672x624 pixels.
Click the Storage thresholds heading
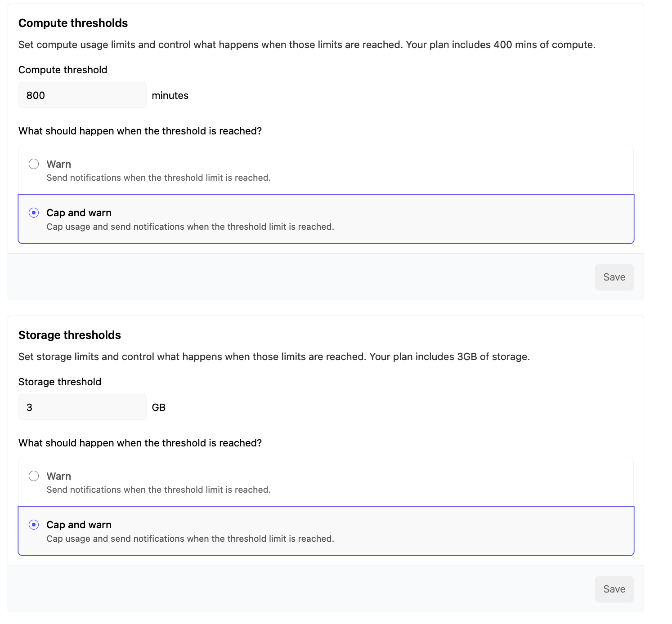pos(70,335)
